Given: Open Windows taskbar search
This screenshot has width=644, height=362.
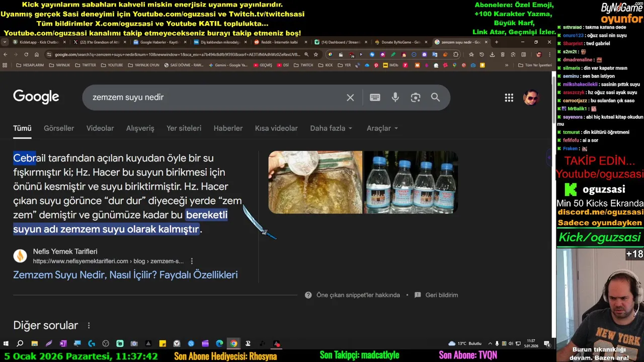Looking at the screenshot, I should pos(20,344).
